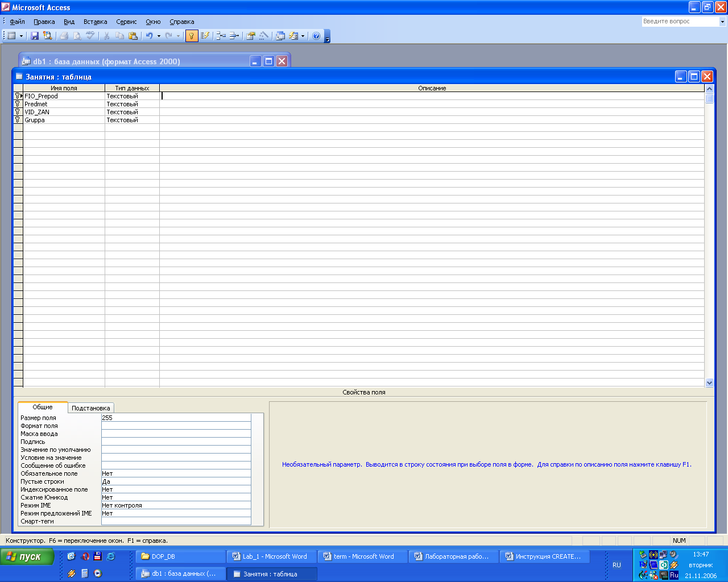The height and width of the screenshot is (582, 728).
Task: Click the row selector key icon for Predmet
Action: click(18, 104)
